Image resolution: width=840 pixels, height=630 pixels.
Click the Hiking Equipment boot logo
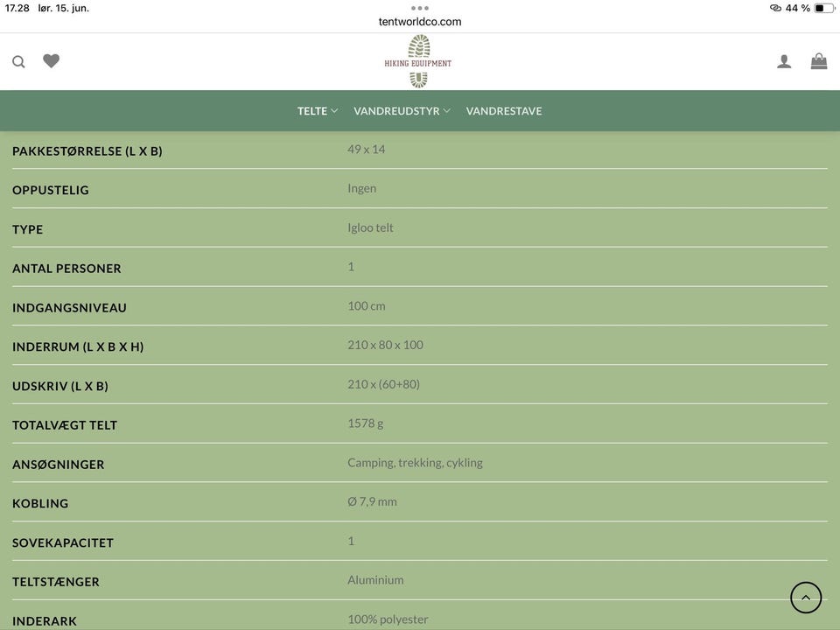point(418,61)
